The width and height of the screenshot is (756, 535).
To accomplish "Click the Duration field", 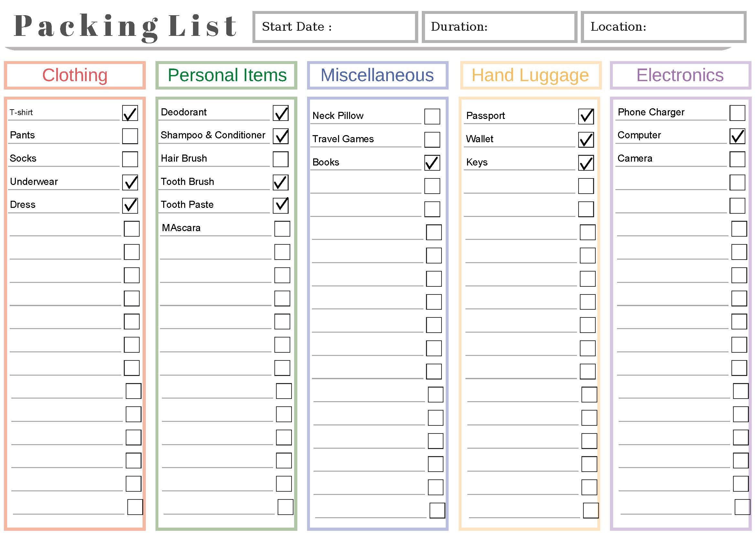I will click(x=499, y=27).
